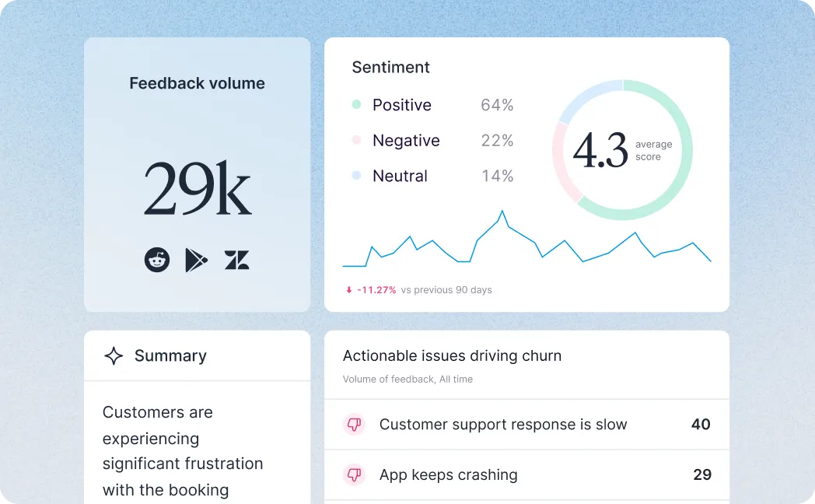The image size is (815, 504).
Task: Select the Negative sentiment label
Action: (406, 140)
